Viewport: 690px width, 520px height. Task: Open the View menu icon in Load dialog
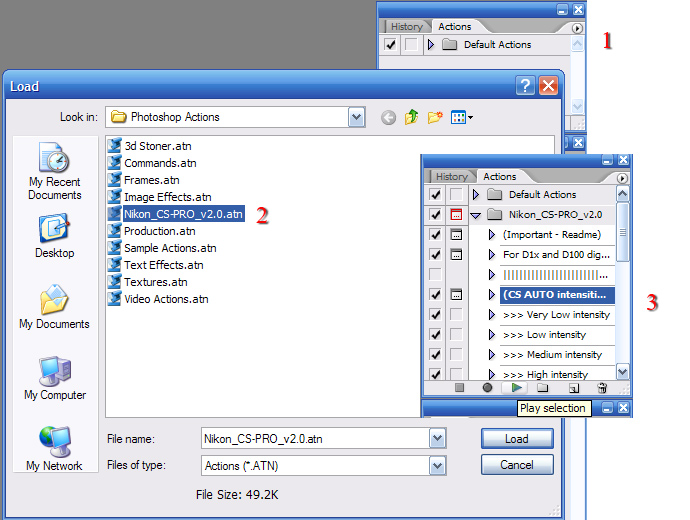click(x=462, y=117)
